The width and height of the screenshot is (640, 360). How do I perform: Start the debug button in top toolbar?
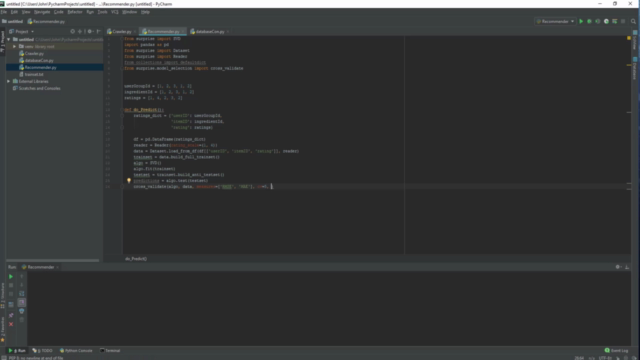(589, 21)
